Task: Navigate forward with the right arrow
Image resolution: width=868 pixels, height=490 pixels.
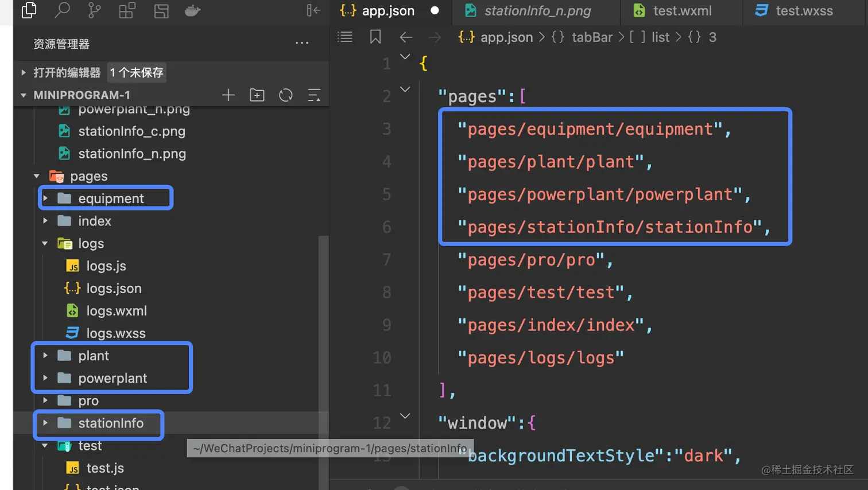Action: [x=435, y=37]
